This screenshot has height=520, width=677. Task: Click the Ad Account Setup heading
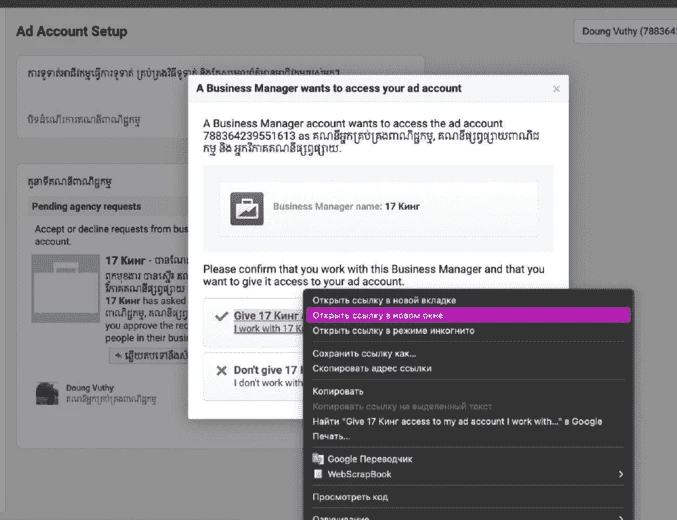click(x=72, y=32)
